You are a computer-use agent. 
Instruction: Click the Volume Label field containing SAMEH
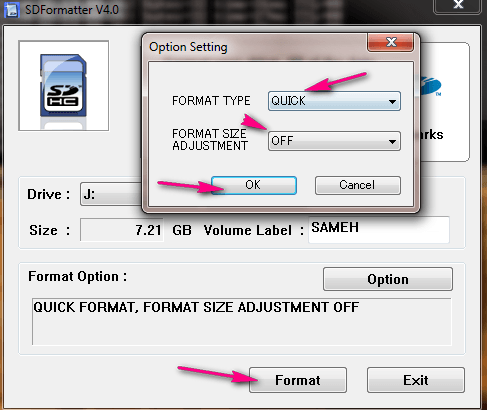[x=379, y=230]
